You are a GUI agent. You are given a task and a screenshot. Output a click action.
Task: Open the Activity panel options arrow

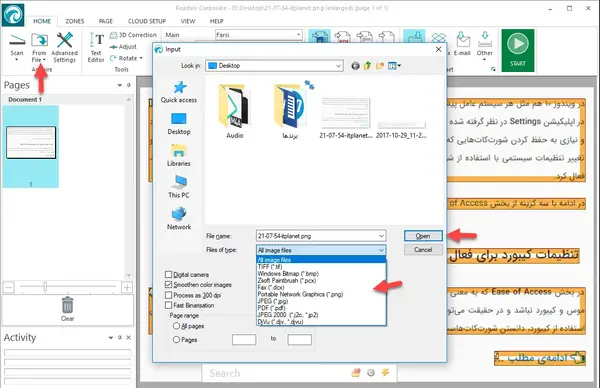pyautogui.click(x=111, y=337)
